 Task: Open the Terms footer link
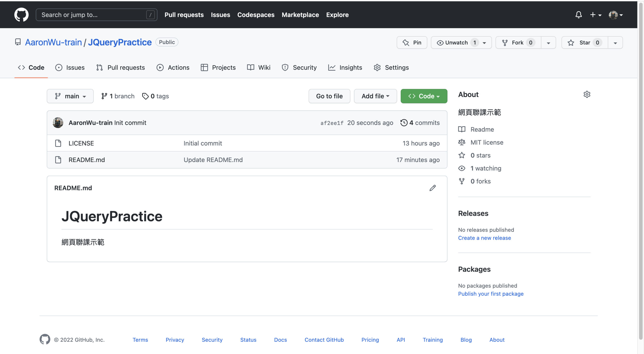point(140,340)
